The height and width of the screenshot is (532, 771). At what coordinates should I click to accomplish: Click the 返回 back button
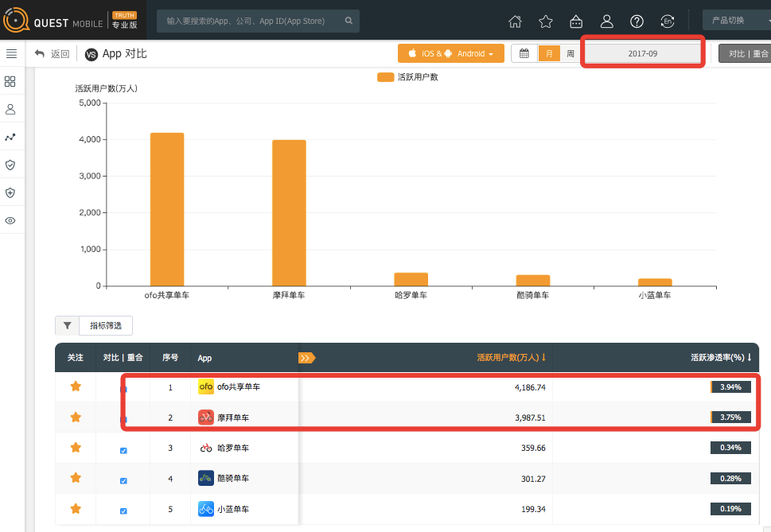53,54
